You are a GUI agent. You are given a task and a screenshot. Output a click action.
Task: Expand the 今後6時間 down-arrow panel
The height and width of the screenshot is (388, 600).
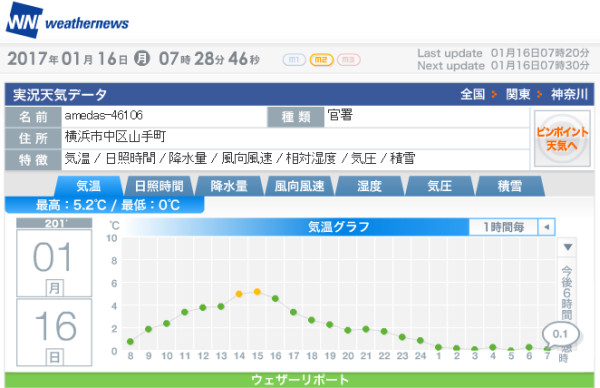(567, 247)
